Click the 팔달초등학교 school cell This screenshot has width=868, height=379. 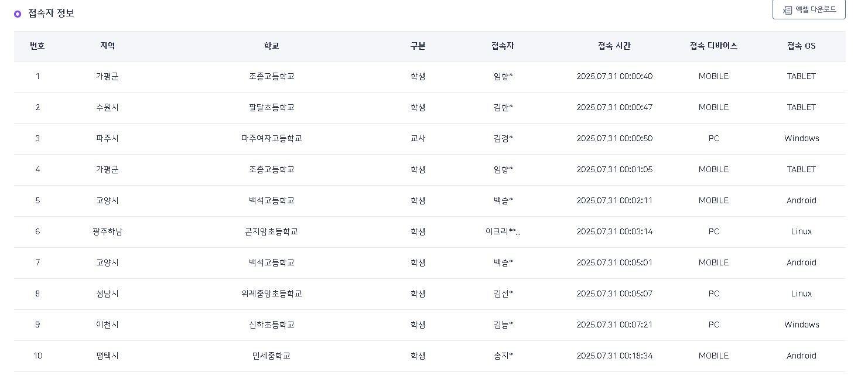pyautogui.click(x=271, y=108)
